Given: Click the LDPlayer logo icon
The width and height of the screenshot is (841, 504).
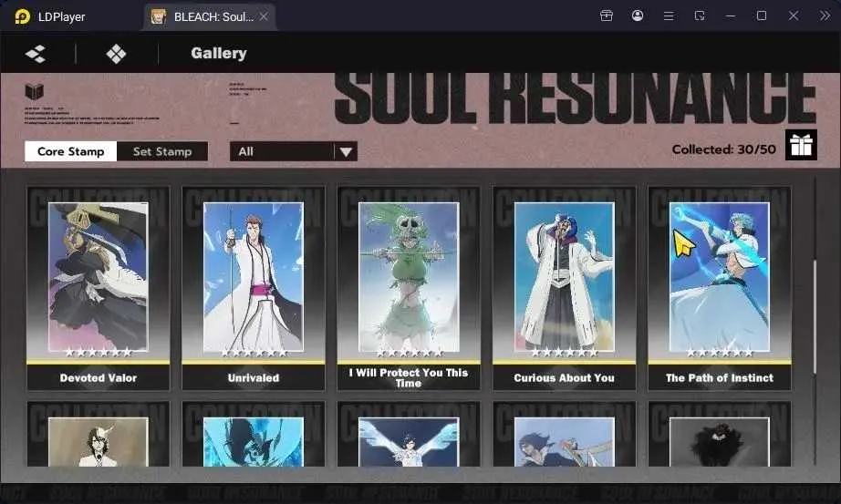Looking at the screenshot, I should tap(23, 16).
